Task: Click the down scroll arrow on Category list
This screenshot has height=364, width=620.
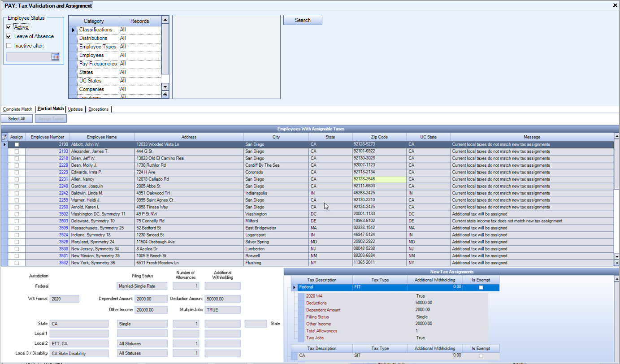Action: pyautogui.click(x=165, y=87)
